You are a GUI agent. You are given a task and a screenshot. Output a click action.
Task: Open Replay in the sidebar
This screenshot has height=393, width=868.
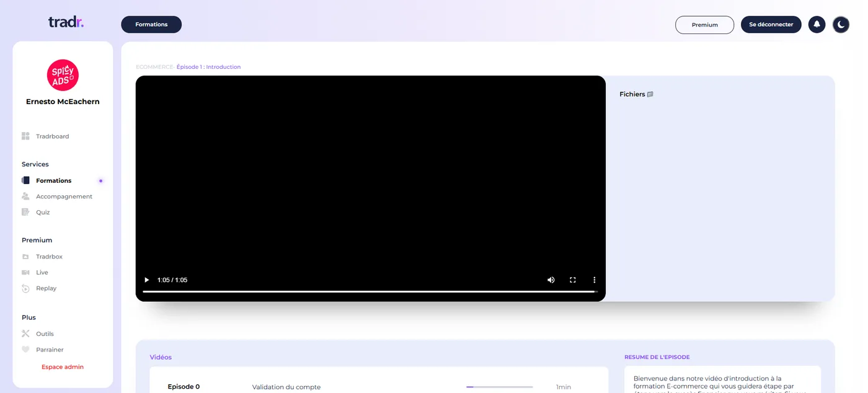pyautogui.click(x=46, y=288)
